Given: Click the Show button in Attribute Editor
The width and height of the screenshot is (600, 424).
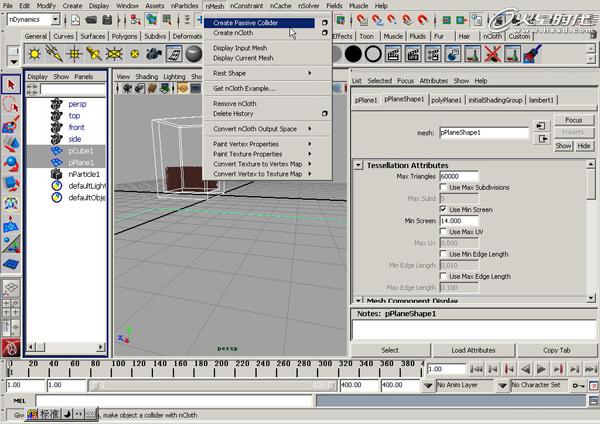Looking at the screenshot, I should click(x=563, y=146).
